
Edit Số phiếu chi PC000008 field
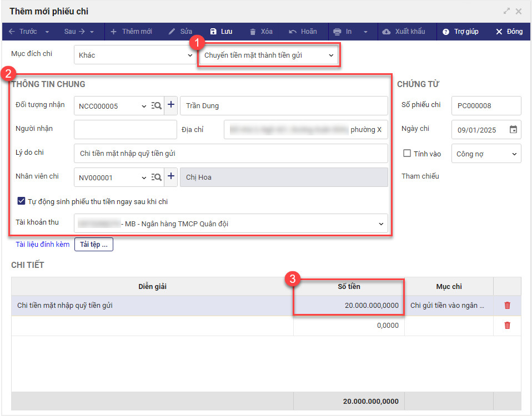(486, 106)
